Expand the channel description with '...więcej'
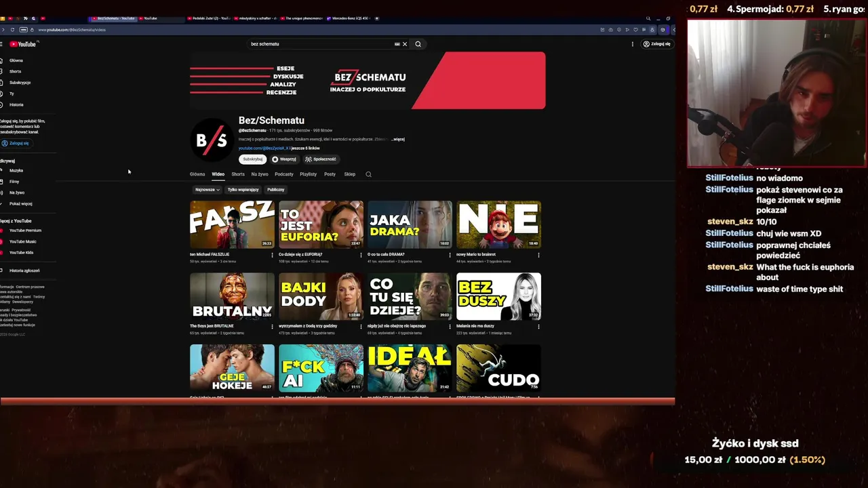 pos(398,139)
